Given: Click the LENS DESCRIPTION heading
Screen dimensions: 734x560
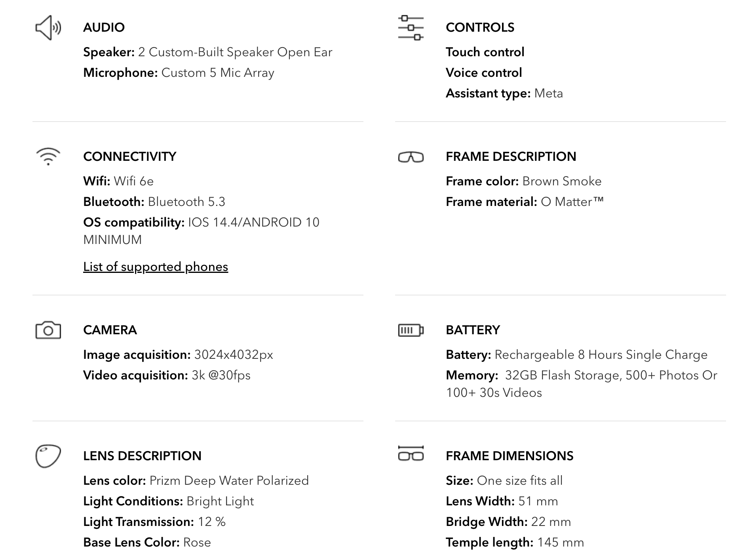Looking at the screenshot, I should click(x=142, y=456).
